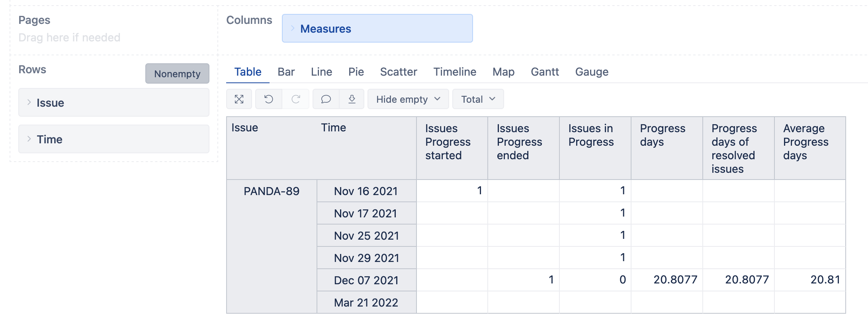Click the Issues Progress ended column header

click(x=524, y=148)
